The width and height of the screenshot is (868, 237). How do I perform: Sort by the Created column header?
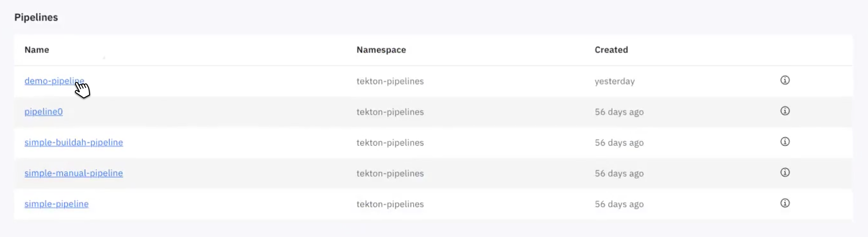point(611,49)
